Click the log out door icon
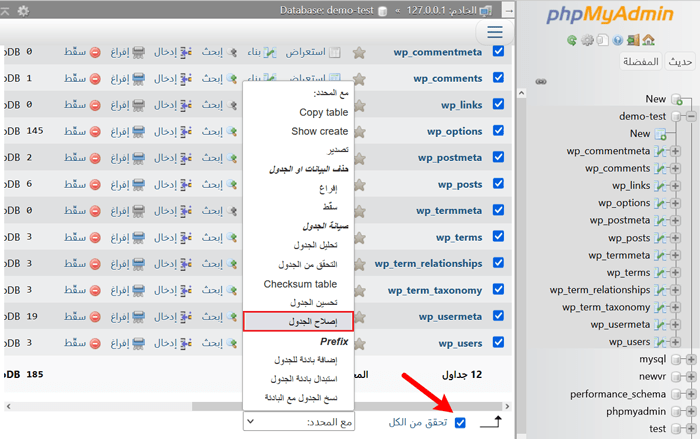 (x=633, y=40)
